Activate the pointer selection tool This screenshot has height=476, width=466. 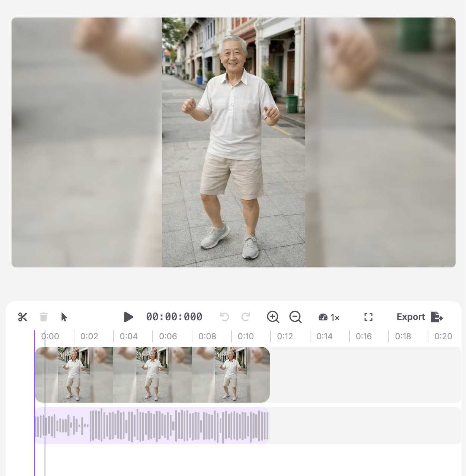(64, 317)
